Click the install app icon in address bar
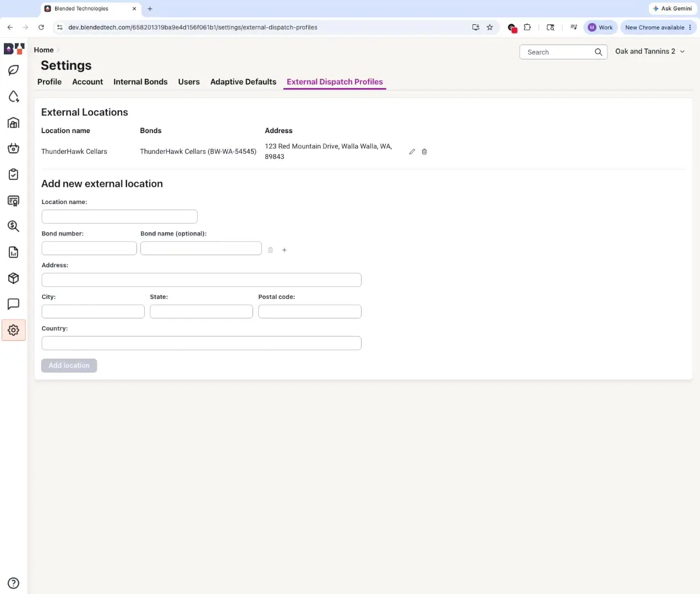This screenshot has width=700, height=594. pyautogui.click(x=475, y=27)
